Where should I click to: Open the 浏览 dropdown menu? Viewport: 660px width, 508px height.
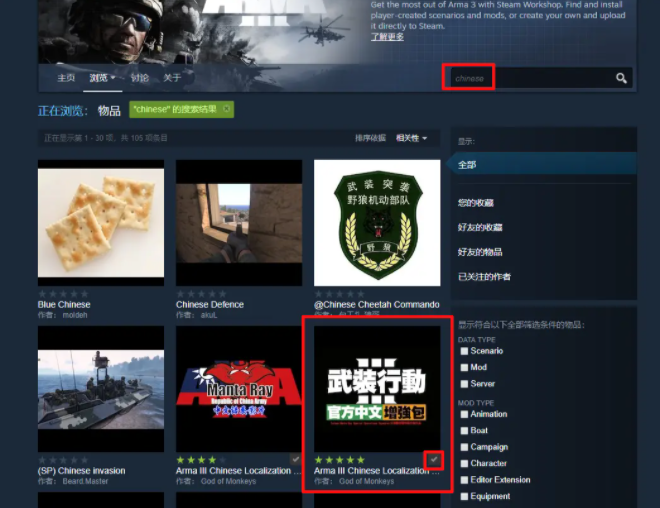click(102, 78)
